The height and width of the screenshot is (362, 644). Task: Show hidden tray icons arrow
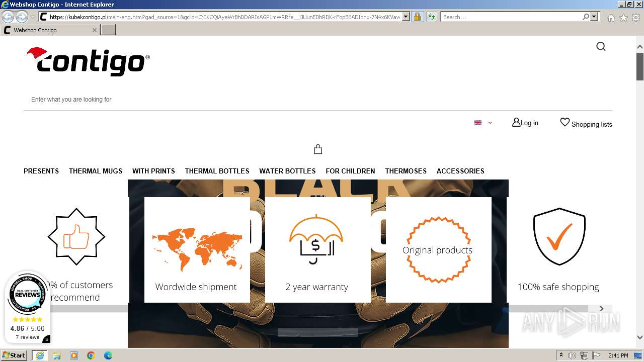coord(561,355)
